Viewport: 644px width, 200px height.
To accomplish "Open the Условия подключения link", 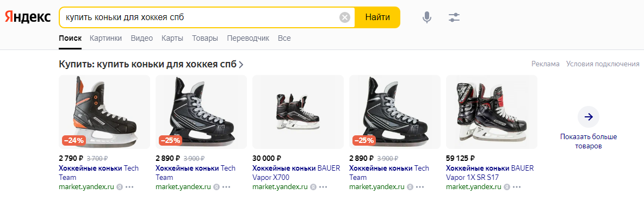I will (603, 64).
